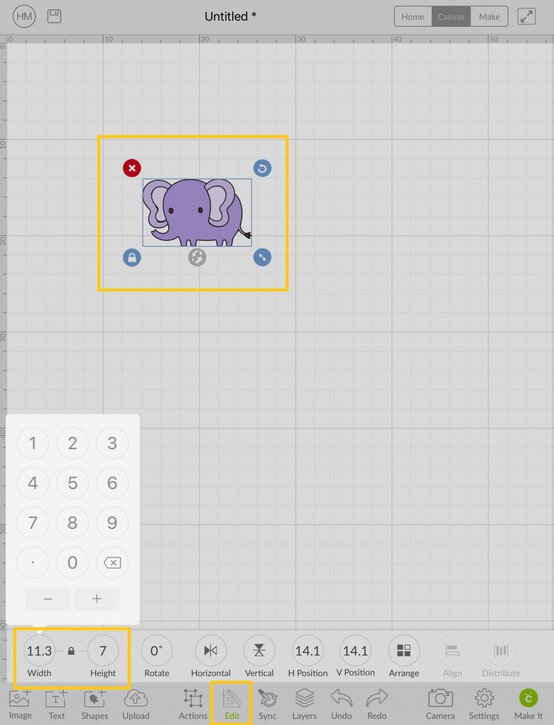Open the HM profile avatar

pyautogui.click(x=24, y=17)
